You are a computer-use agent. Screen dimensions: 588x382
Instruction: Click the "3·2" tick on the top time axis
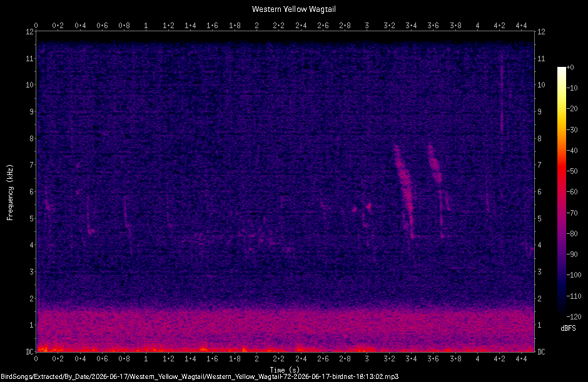(389, 26)
